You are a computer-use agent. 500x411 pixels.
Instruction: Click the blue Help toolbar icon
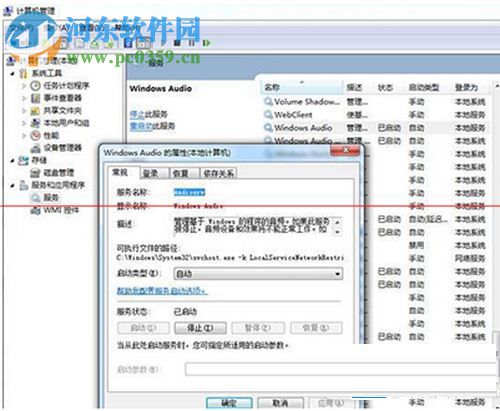coord(128,43)
